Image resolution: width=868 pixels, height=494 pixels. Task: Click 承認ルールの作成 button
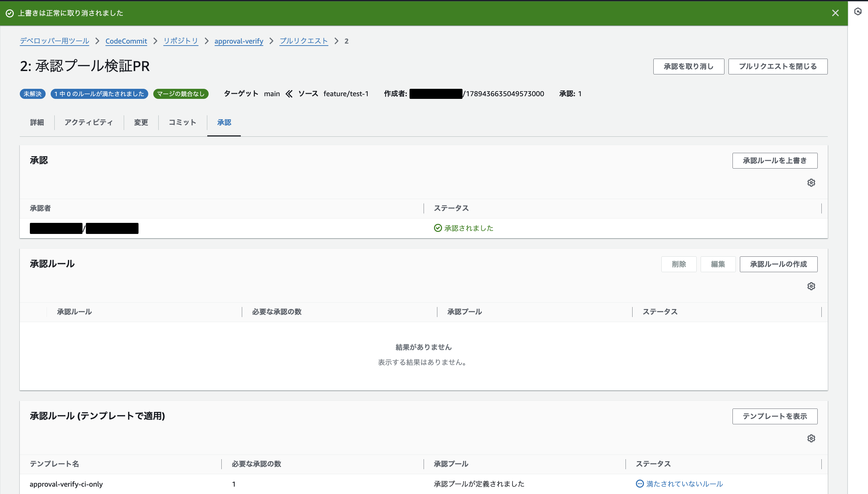pos(778,264)
